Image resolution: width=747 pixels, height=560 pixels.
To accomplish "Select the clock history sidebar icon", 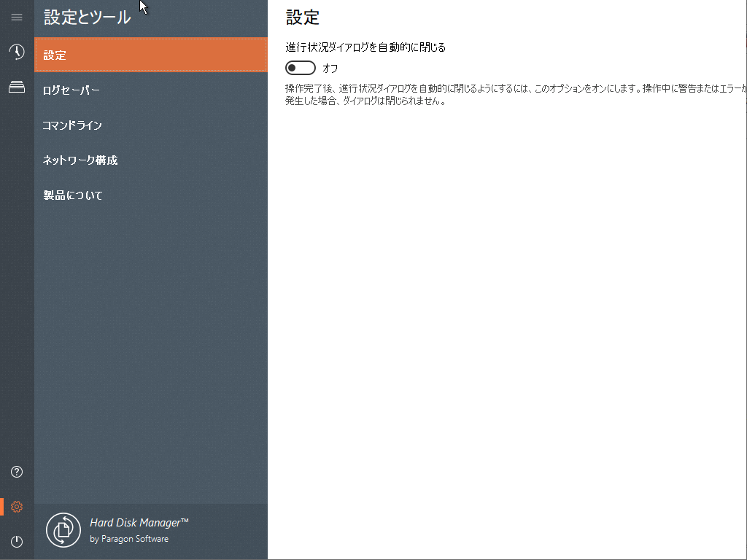I will [x=16, y=52].
